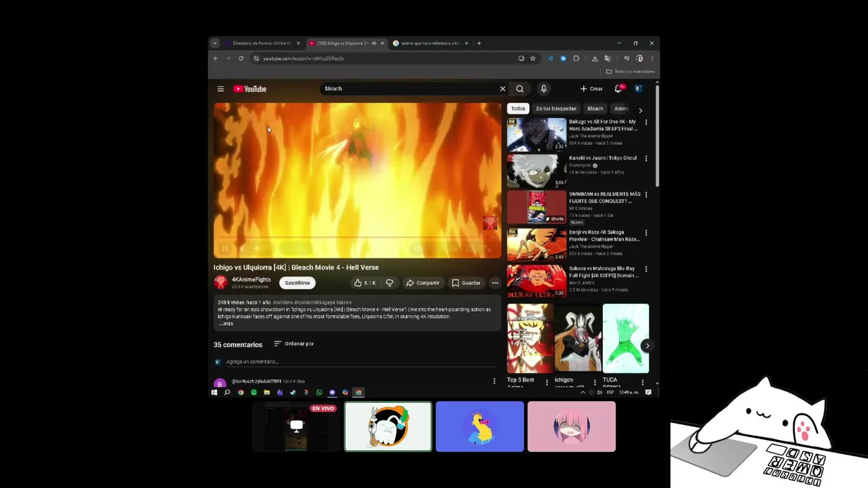Open 'Top 5 Best' Shorts thumbnail

coord(530,338)
